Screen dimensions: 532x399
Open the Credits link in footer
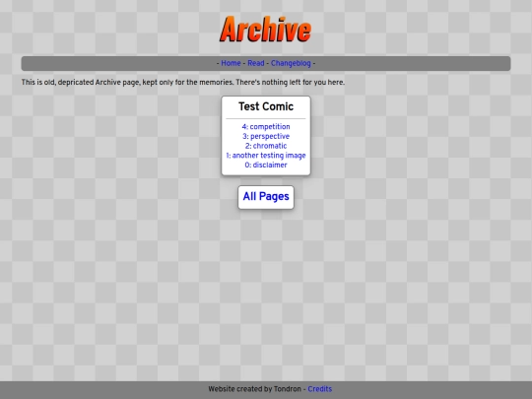319,389
